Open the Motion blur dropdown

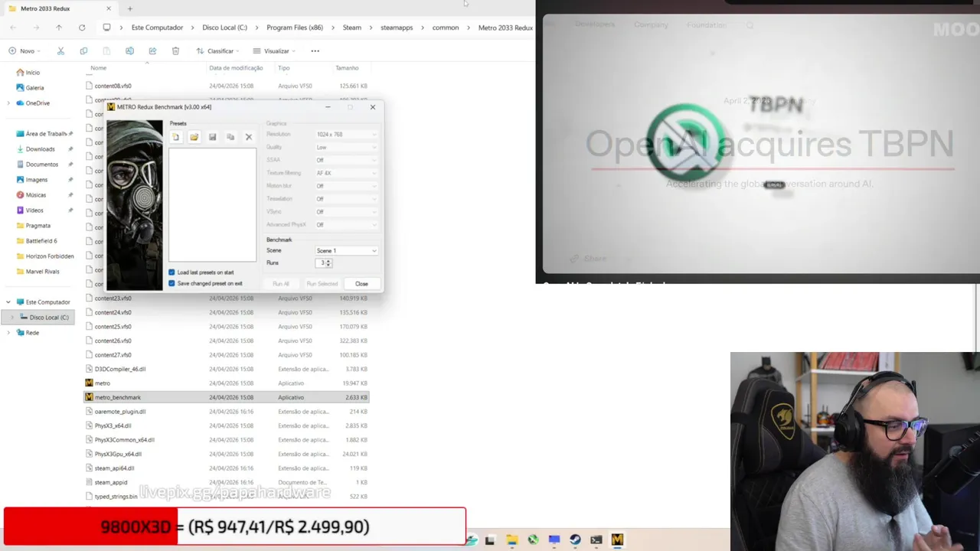(346, 186)
